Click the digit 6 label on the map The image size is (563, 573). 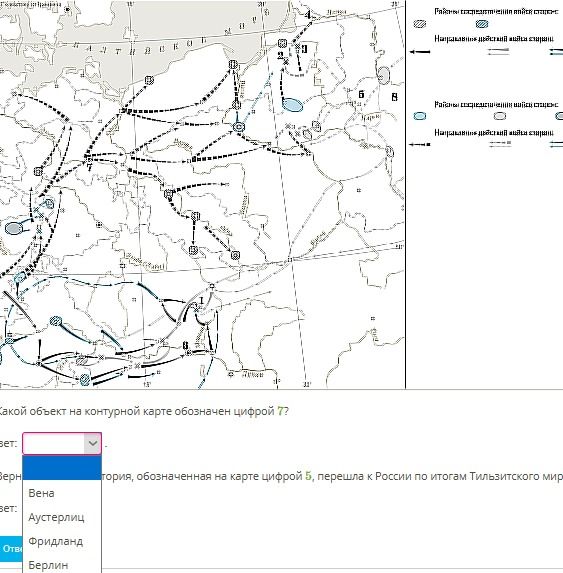(x=361, y=94)
